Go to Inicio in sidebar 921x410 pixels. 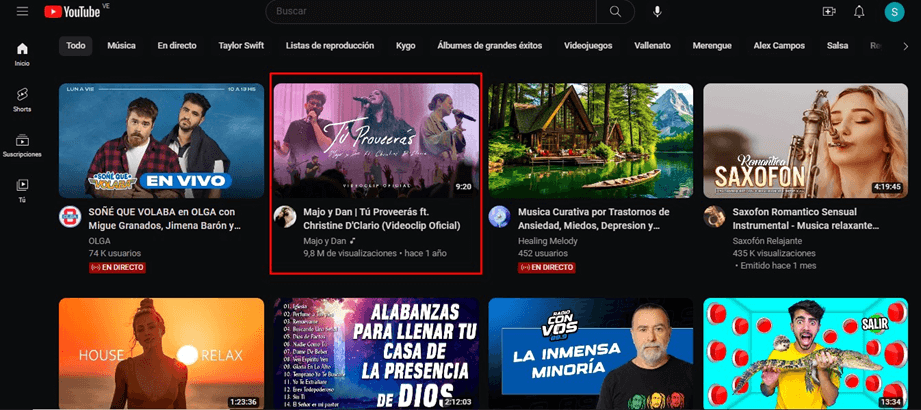[x=22, y=54]
